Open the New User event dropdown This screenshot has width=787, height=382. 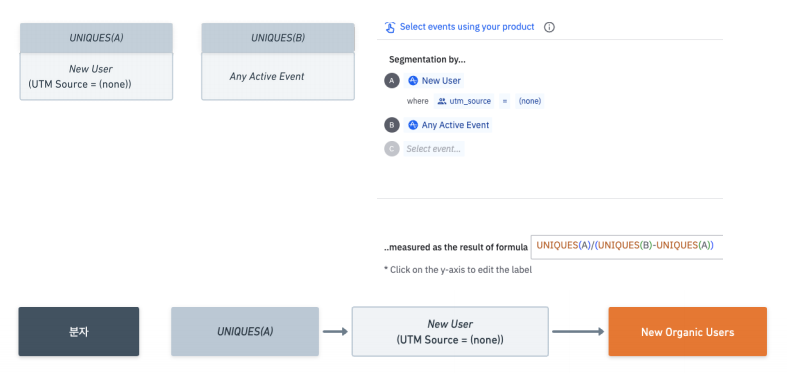coord(434,81)
